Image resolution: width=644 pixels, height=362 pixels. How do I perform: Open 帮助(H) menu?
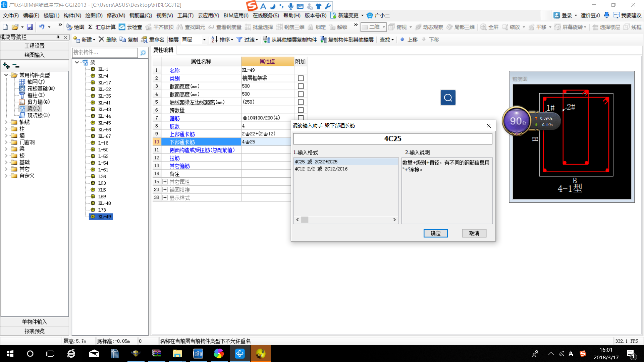292,15
